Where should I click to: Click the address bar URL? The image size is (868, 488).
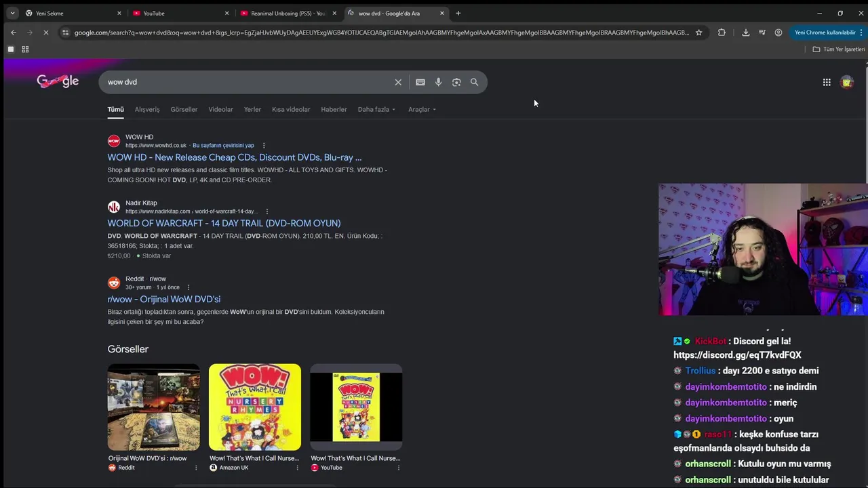(x=381, y=33)
